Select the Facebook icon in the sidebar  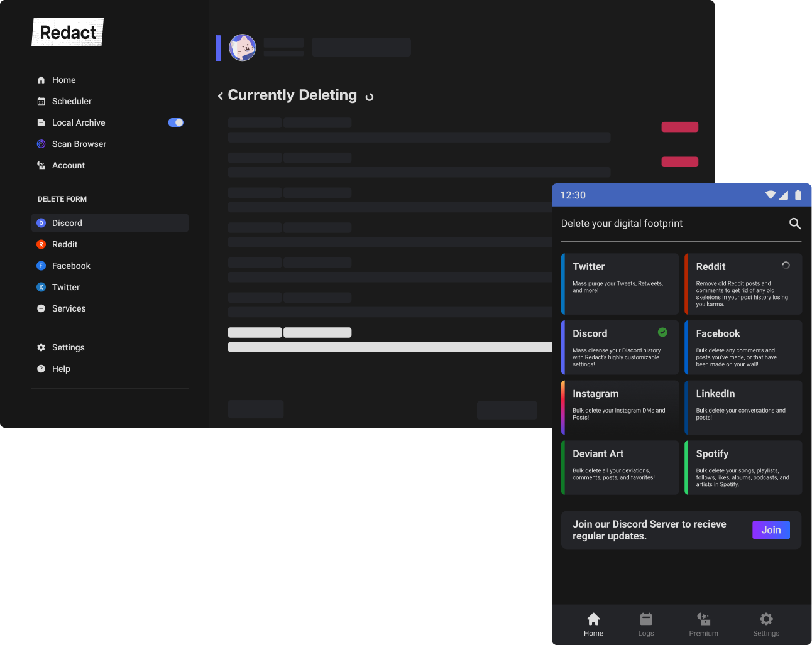pyautogui.click(x=41, y=266)
